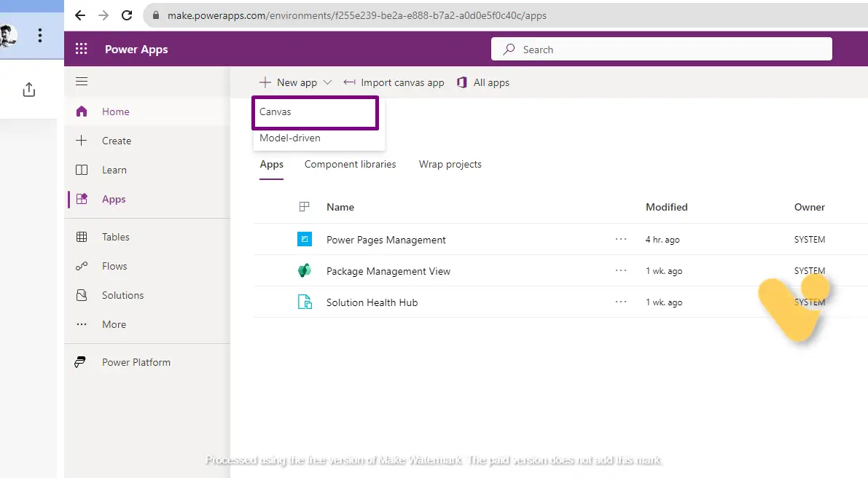Click the Power Platform icon in sidebar
The height and width of the screenshot is (478, 868).
click(x=80, y=362)
